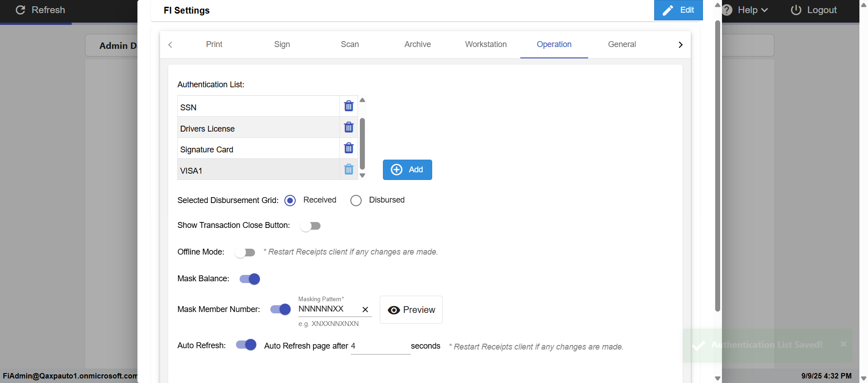Dismiss the Authentication List Saved notification

[x=843, y=344]
